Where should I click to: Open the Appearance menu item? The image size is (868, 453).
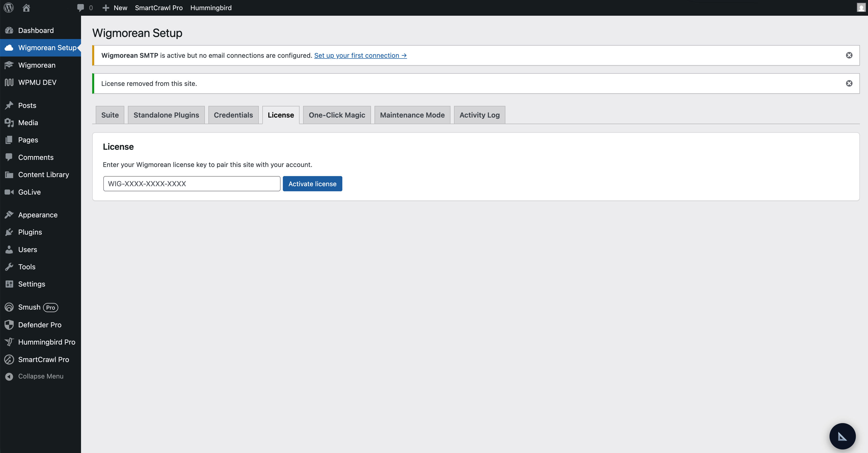click(x=41, y=215)
